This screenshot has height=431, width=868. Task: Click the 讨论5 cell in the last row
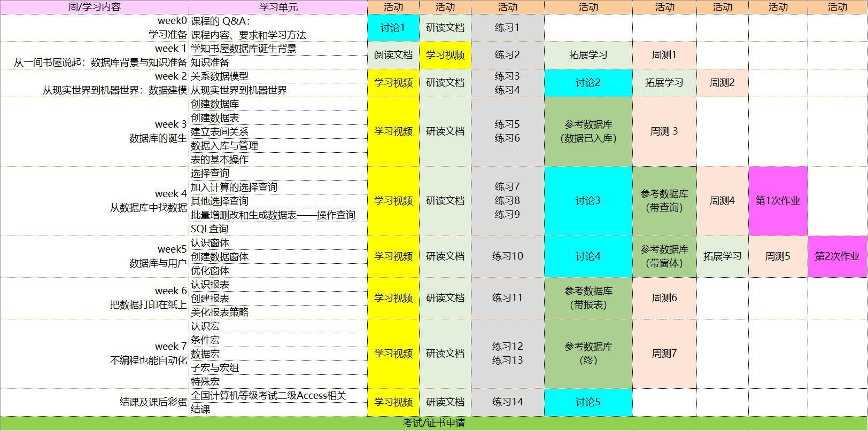[588, 402]
